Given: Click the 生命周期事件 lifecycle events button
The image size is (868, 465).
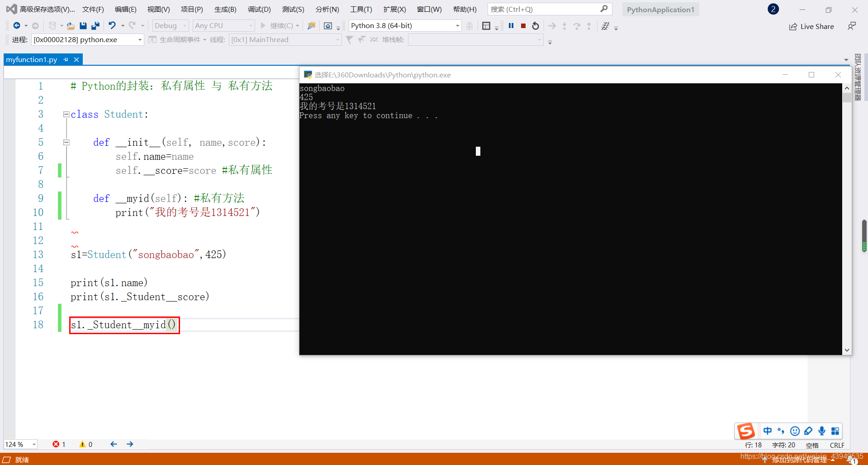Looking at the screenshot, I should (175, 40).
